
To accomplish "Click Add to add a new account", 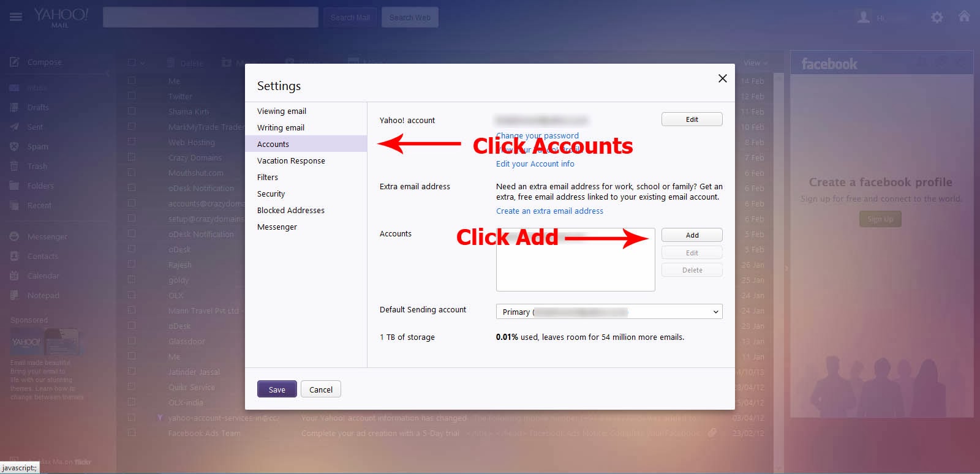I will tap(692, 235).
